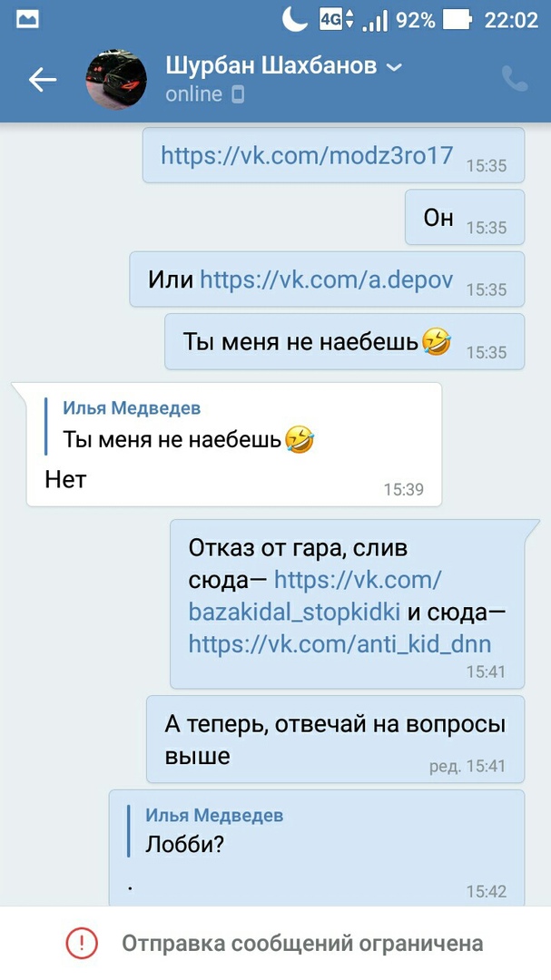This screenshot has width=551, height=980.
Task: Tap the picture notification icon in status bar
Action: (27, 20)
